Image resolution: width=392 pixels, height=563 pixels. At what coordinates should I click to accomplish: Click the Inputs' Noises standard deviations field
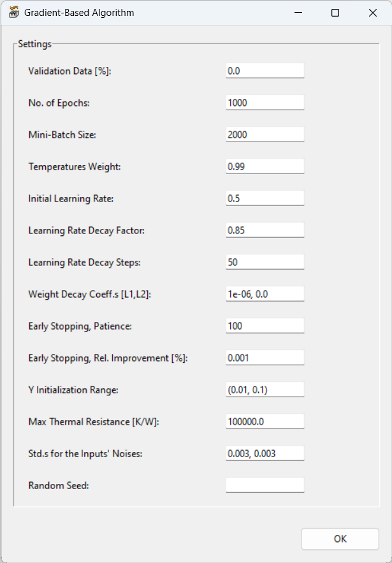(x=265, y=453)
